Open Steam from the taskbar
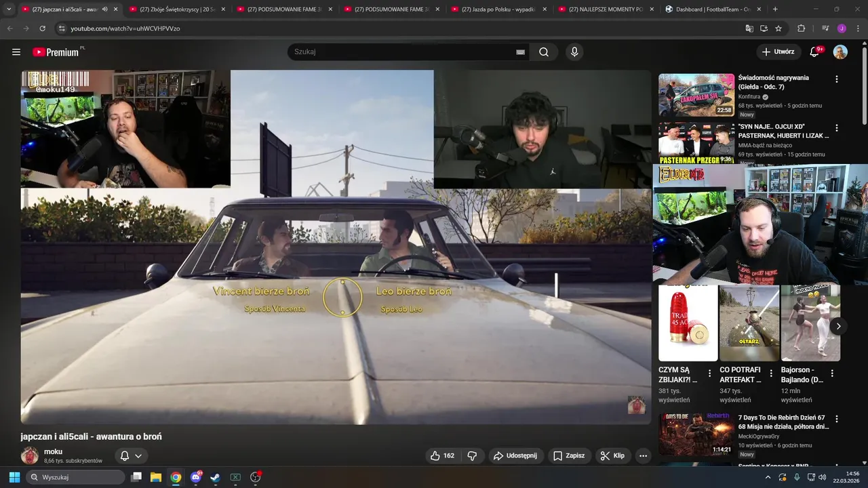The width and height of the screenshot is (868, 488). (215, 477)
